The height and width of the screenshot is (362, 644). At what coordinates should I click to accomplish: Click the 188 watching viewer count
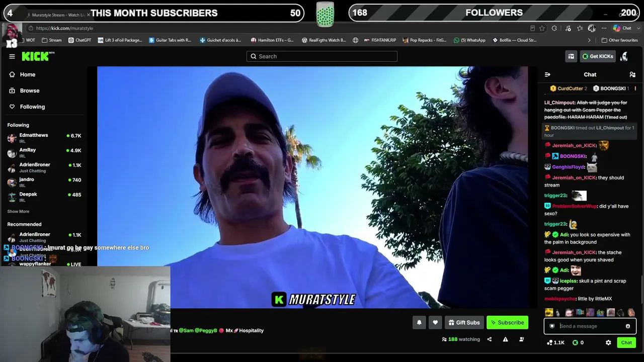(461, 339)
